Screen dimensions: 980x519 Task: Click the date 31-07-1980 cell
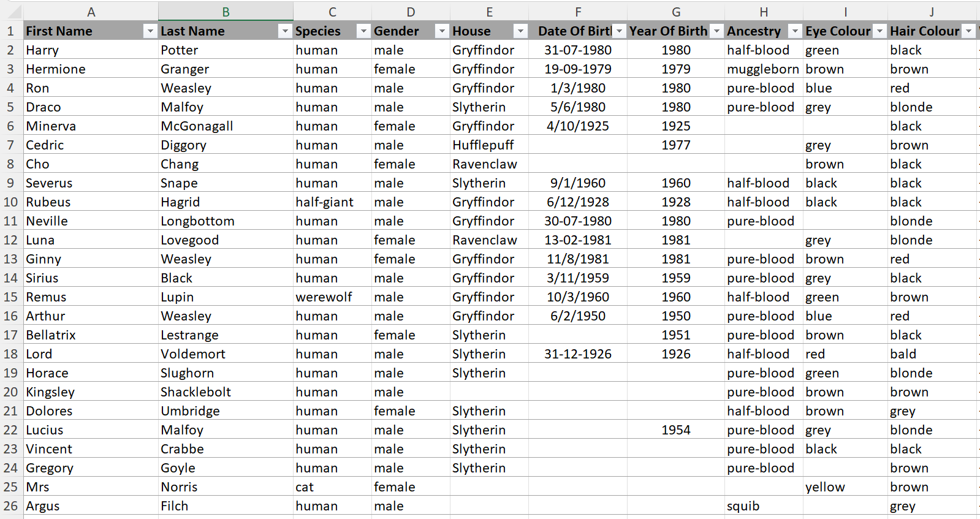[x=578, y=50]
